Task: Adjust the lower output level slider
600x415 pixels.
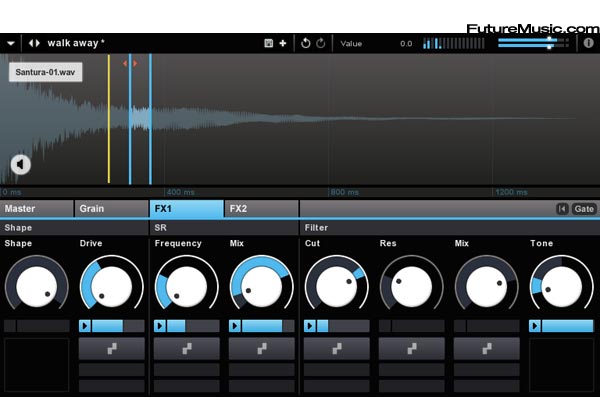Action: [x=533, y=46]
